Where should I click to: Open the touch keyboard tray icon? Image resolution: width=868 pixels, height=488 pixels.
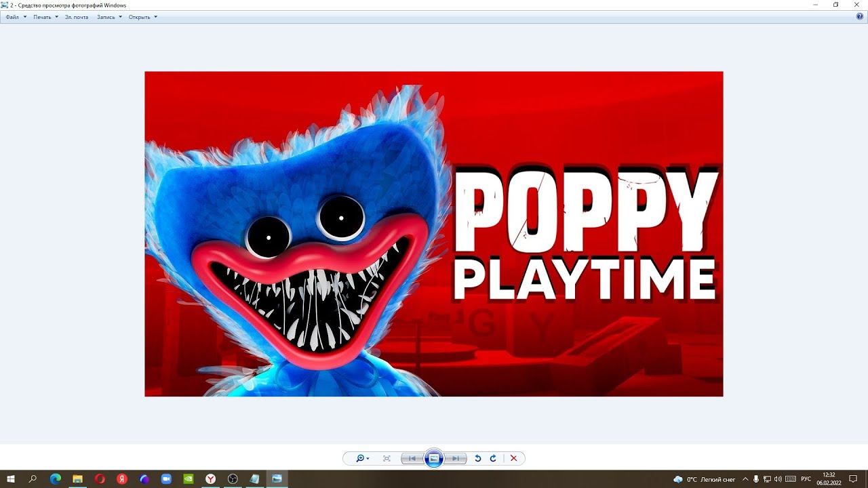coord(790,479)
